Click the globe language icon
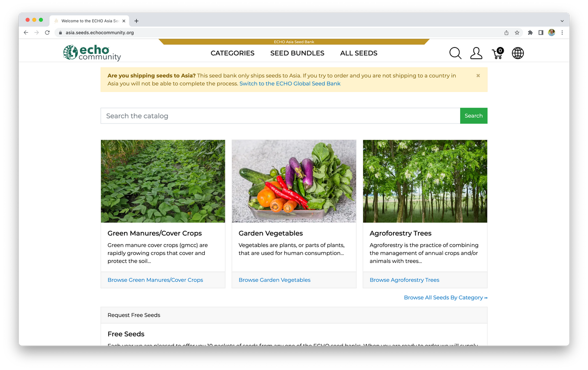This screenshot has width=588, height=370. [x=518, y=53]
